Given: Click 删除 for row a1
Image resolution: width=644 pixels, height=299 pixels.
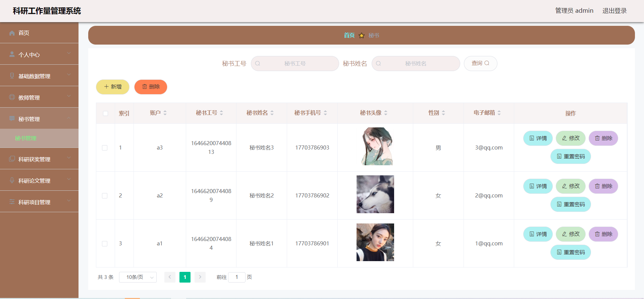Looking at the screenshot, I should (x=603, y=234).
